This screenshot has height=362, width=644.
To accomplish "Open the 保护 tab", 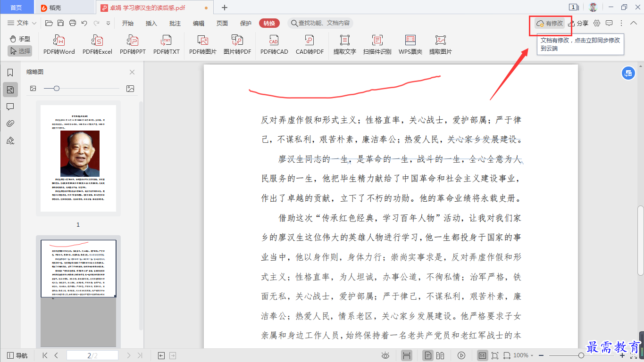I will click(x=246, y=23).
